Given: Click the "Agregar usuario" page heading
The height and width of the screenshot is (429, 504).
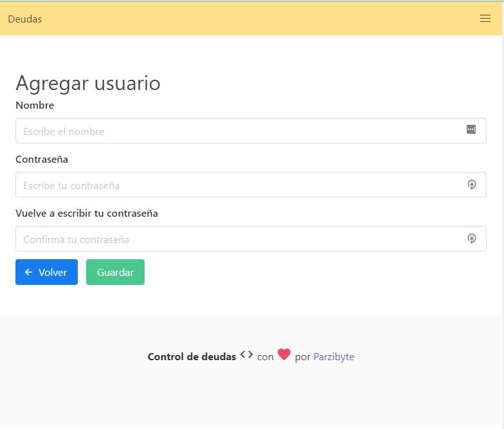Looking at the screenshot, I should click(x=88, y=84).
